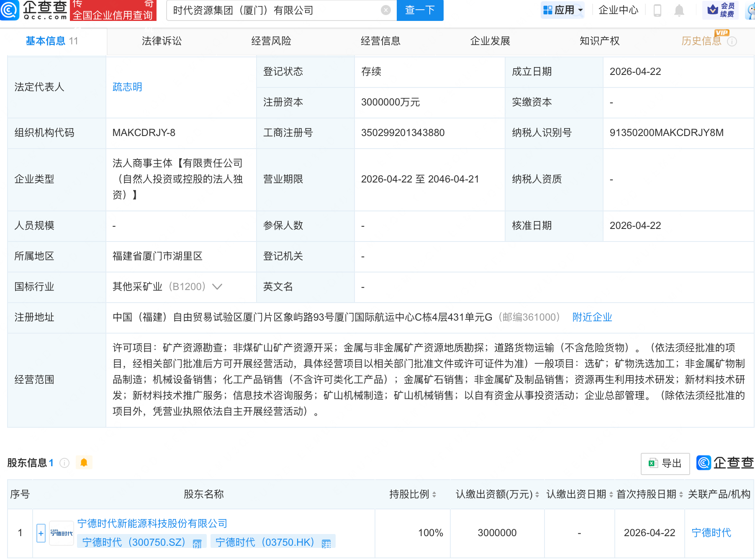This screenshot has width=755, height=560.
Task: Click the Qichacha logo in the header
Action: pyautogui.click(x=34, y=10)
